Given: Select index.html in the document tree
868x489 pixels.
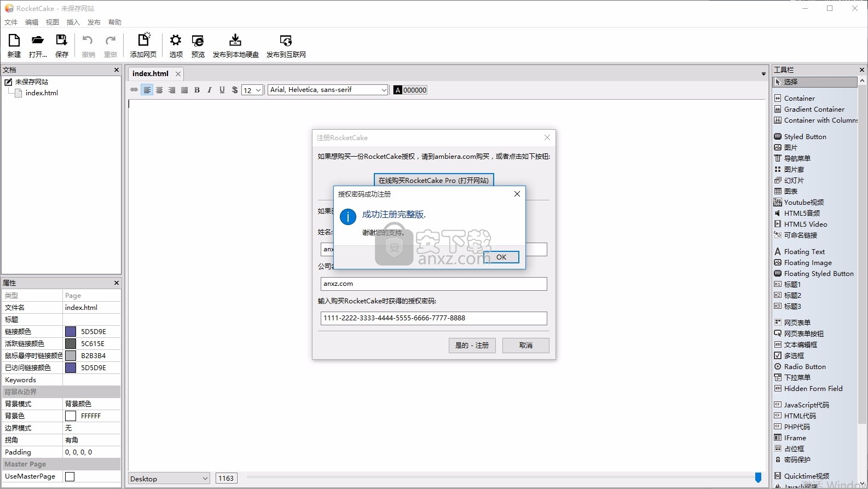Looking at the screenshot, I should pos(42,93).
